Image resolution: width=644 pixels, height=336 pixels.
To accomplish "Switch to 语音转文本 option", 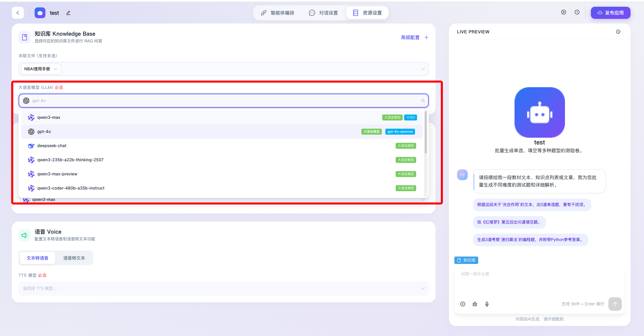I will (x=74, y=258).
